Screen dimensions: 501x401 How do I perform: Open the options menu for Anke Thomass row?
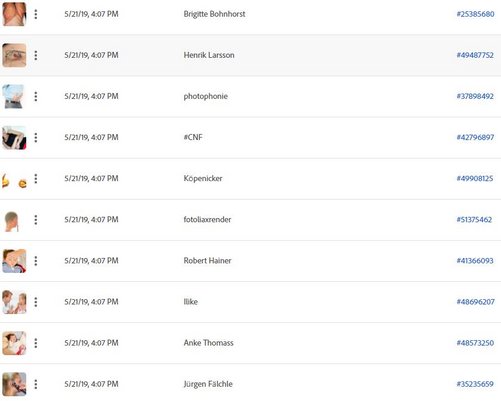pyautogui.click(x=36, y=343)
